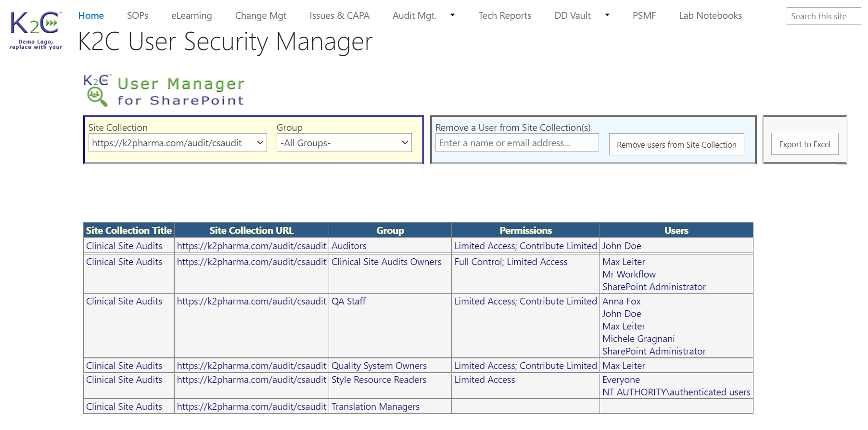Click SharePoint Administrator in the QA Staff row

tap(654, 351)
